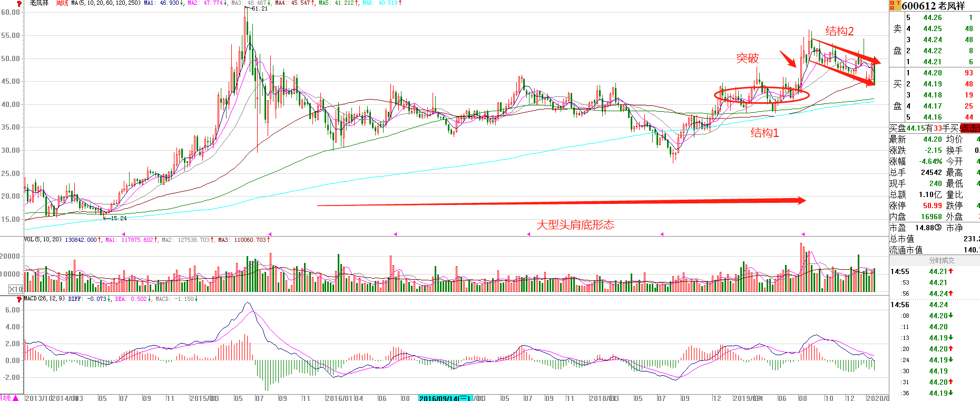
Task: Click the 周线 period label at the top
Action: pyautogui.click(x=62, y=3)
